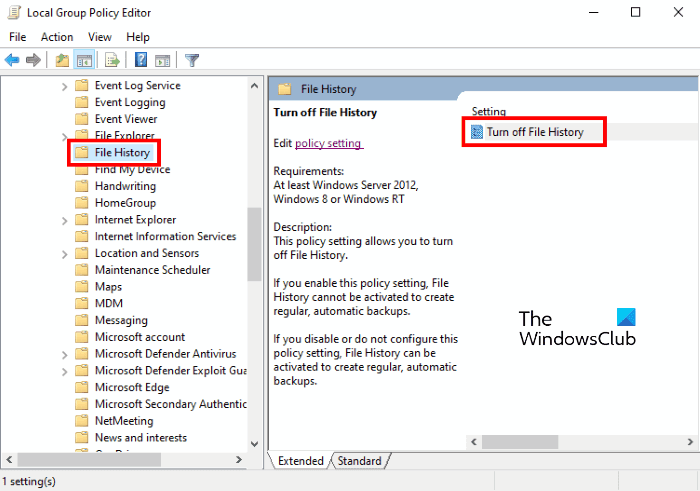Expand the Event Log Service node

tap(64, 86)
